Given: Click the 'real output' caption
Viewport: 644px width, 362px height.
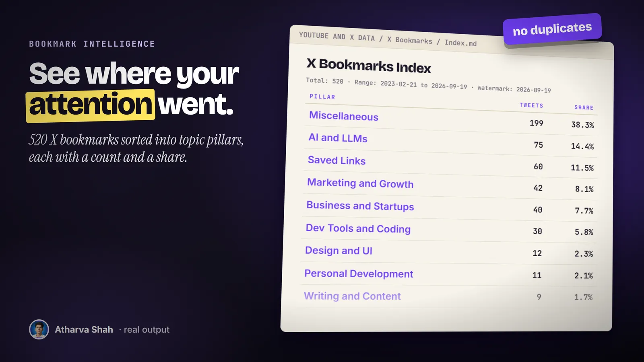Looking at the screenshot, I should point(147,330).
